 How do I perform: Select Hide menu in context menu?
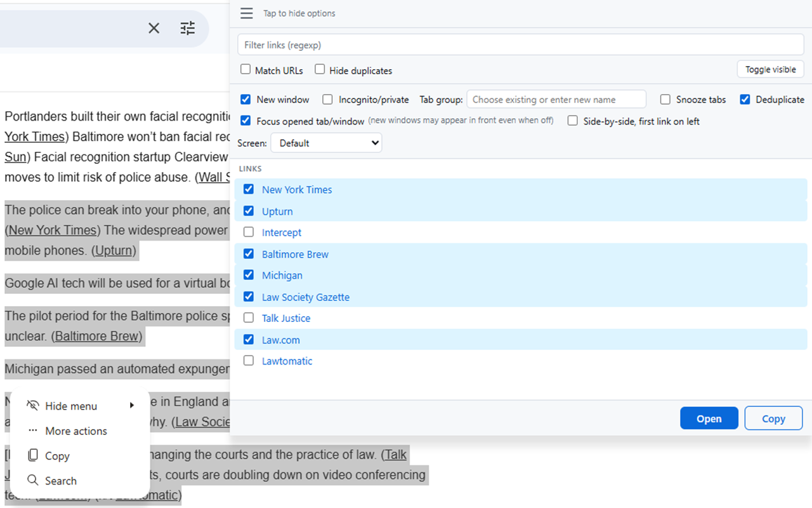click(79, 406)
